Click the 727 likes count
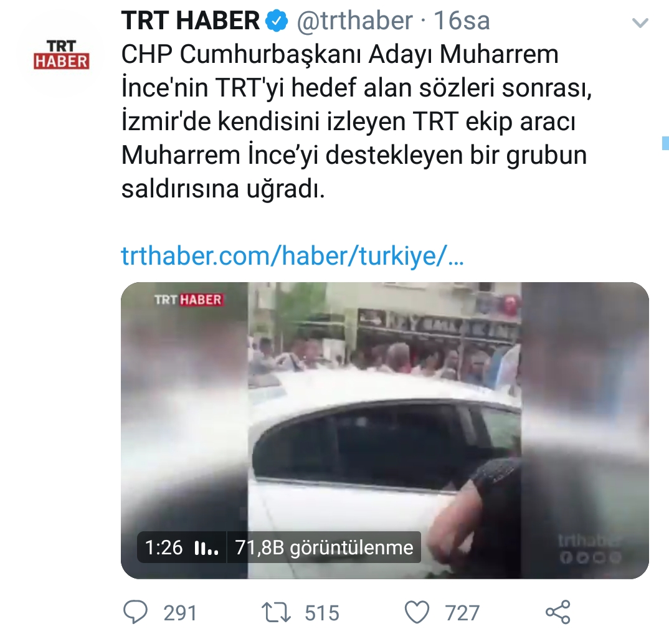The width and height of the screenshot is (669, 644). click(462, 613)
